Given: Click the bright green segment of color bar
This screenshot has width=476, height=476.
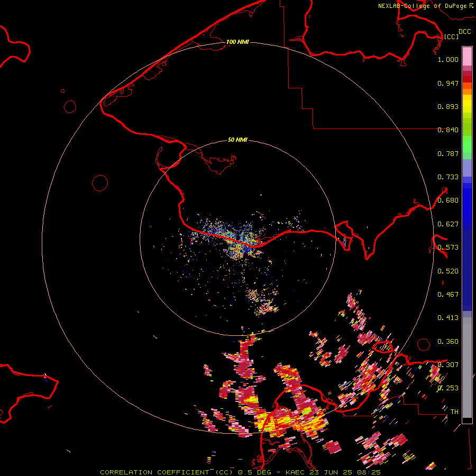Looking at the screenshot, I should pyautogui.click(x=467, y=144).
